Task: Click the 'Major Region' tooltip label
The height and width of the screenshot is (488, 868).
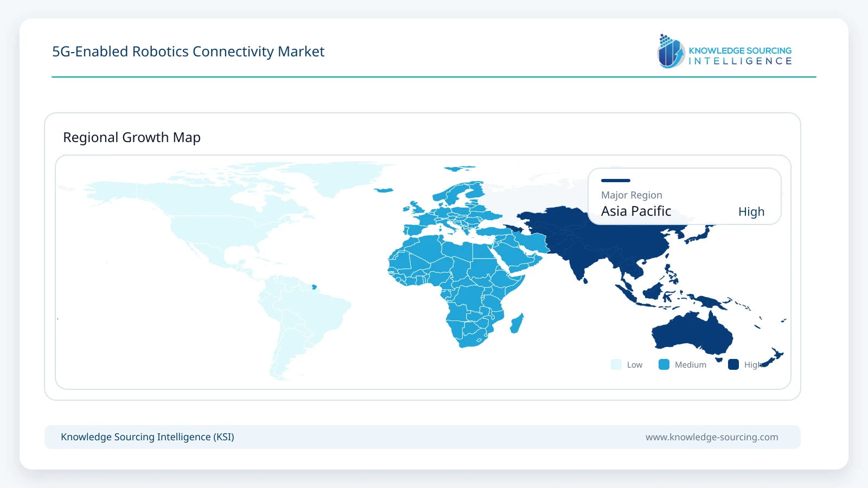Action: tap(631, 195)
